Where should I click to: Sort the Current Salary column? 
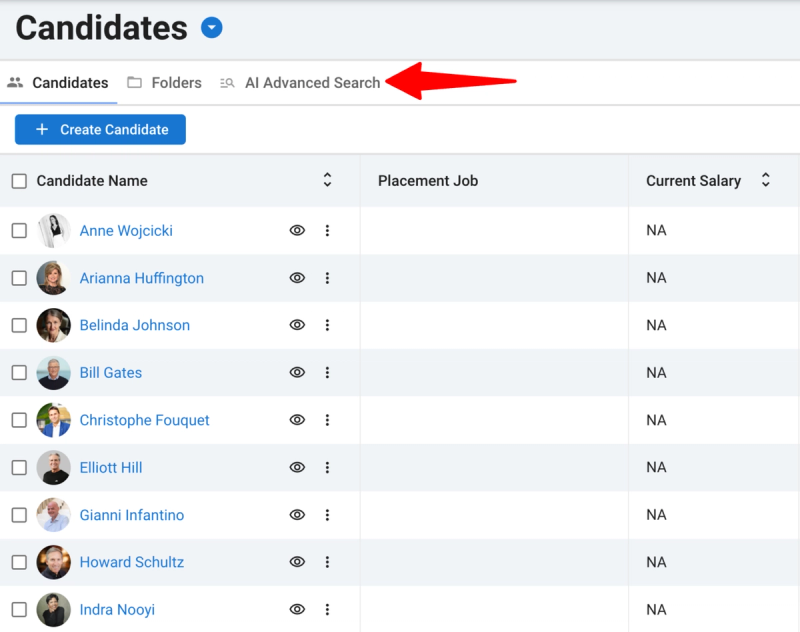pos(765,180)
